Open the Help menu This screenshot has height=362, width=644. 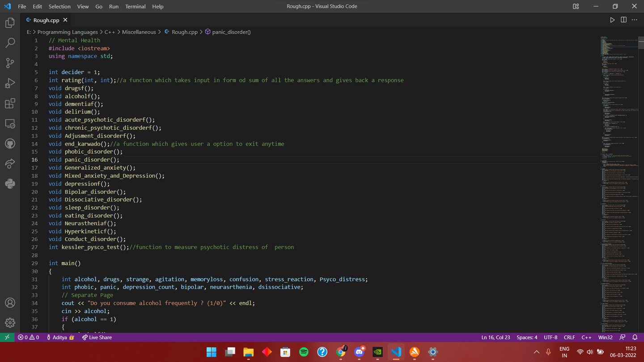pos(158,6)
